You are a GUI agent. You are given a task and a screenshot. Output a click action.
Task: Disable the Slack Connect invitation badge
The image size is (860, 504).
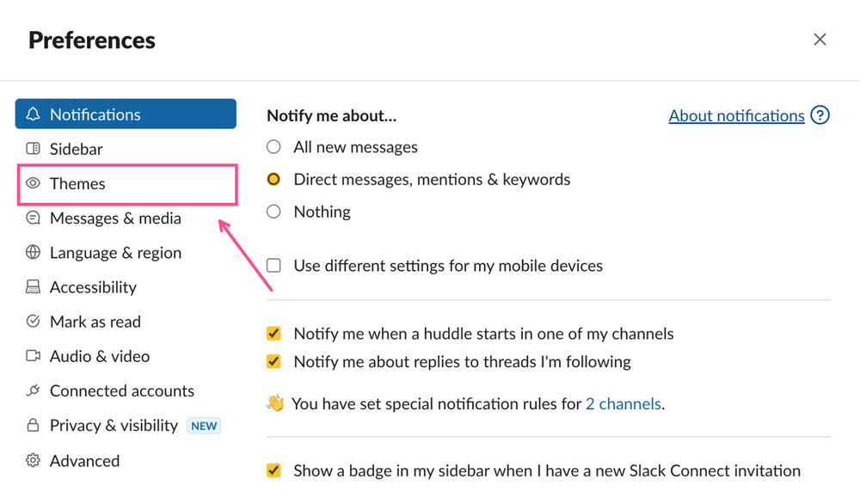tap(273, 470)
